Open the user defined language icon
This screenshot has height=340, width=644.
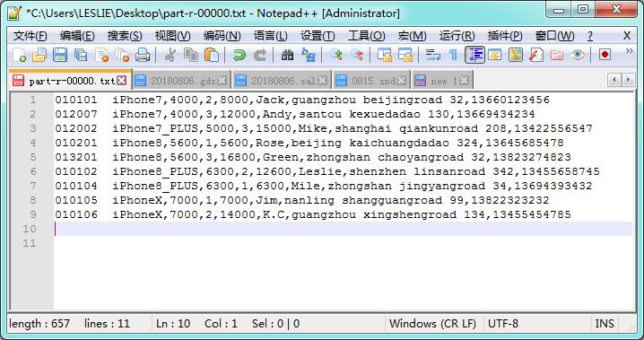[495, 55]
